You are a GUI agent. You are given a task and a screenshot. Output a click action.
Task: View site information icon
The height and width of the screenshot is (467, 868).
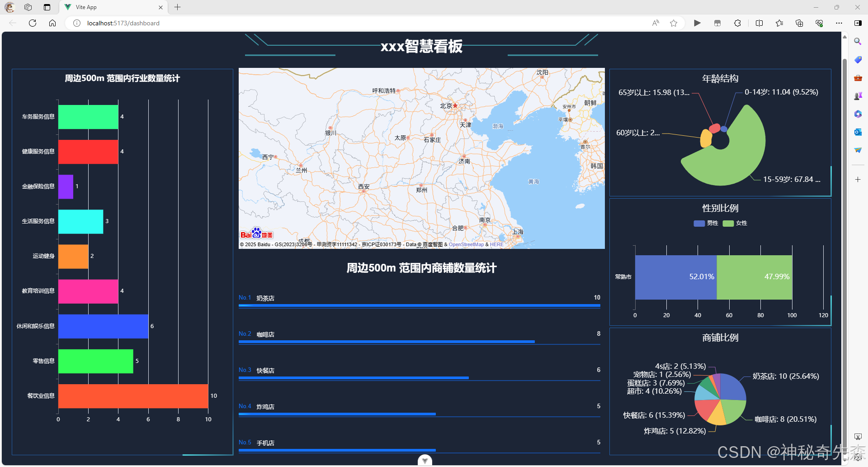point(77,23)
